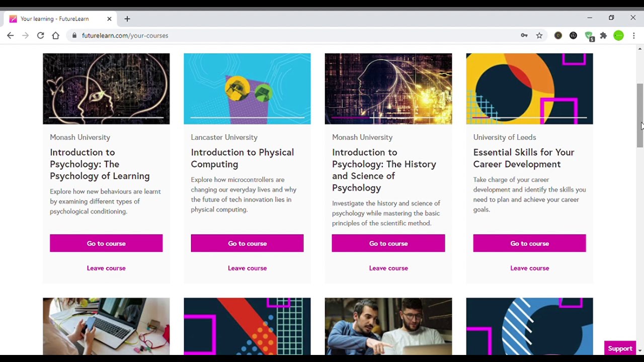Open the saved passwords key icon

point(524,36)
